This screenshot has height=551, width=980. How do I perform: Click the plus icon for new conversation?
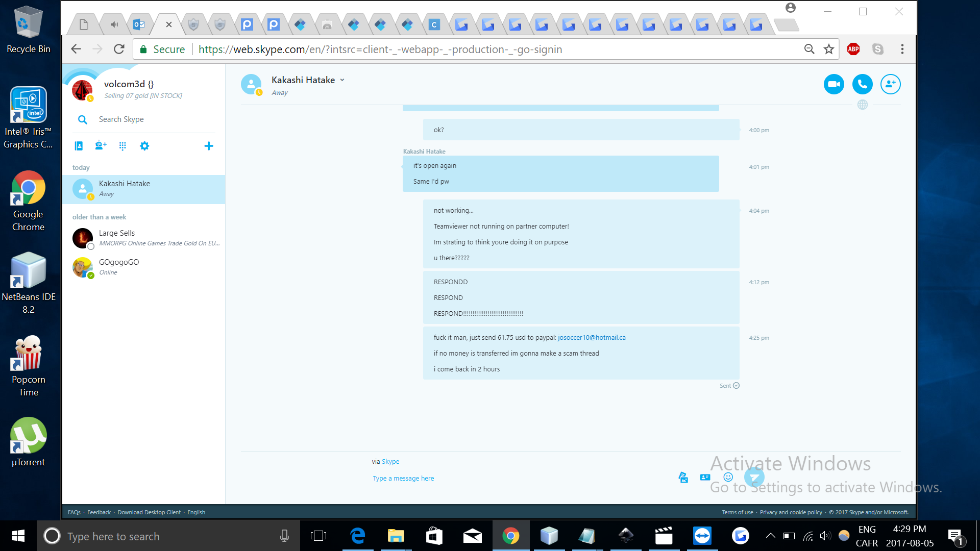click(209, 146)
